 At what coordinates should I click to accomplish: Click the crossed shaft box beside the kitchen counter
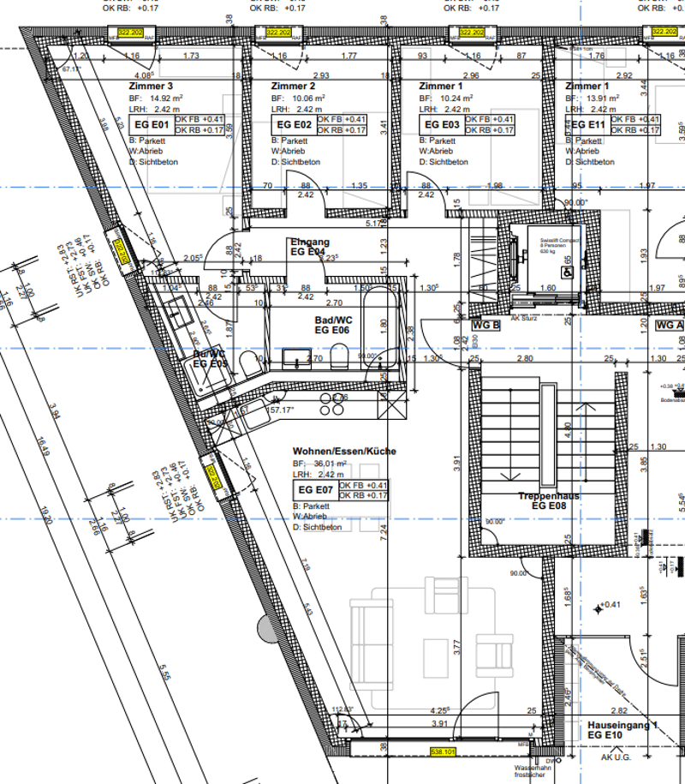[x=391, y=405]
